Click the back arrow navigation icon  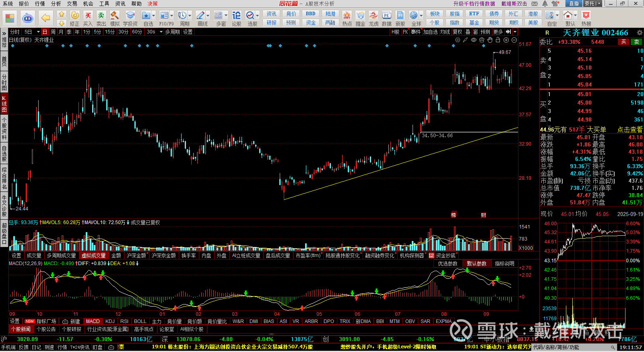pyautogui.click(x=46, y=18)
